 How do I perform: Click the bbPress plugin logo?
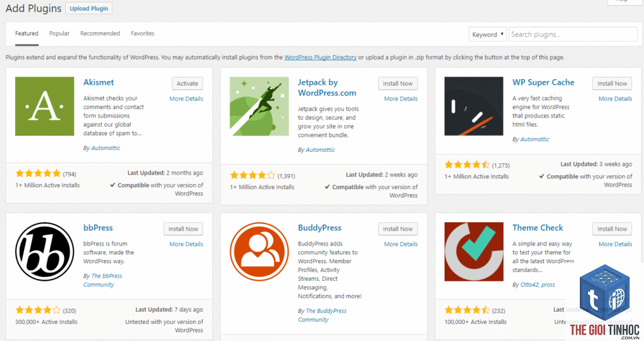coord(45,252)
